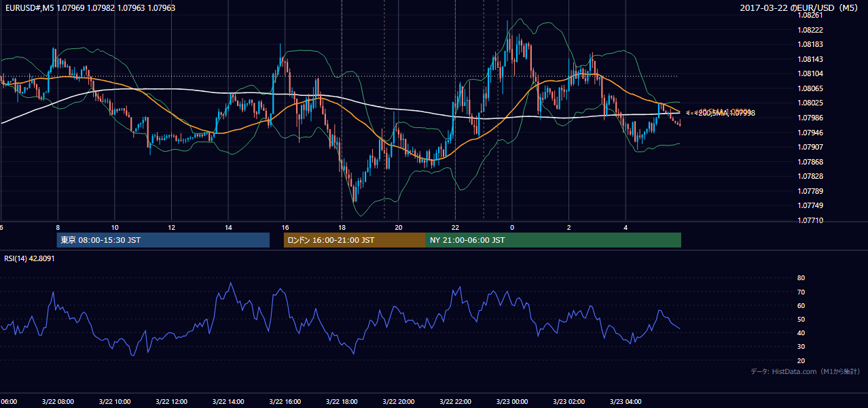
Task: Click price scale value 1.07749
Action: click(x=810, y=205)
